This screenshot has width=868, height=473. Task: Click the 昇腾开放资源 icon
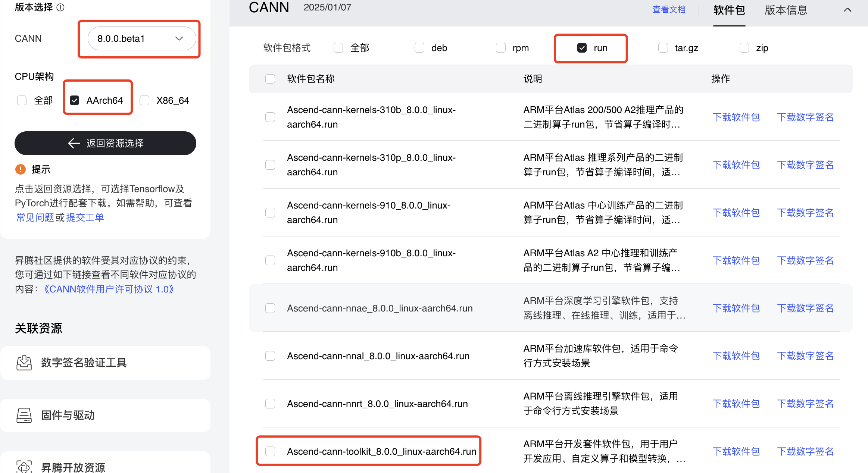coord(24,467)
